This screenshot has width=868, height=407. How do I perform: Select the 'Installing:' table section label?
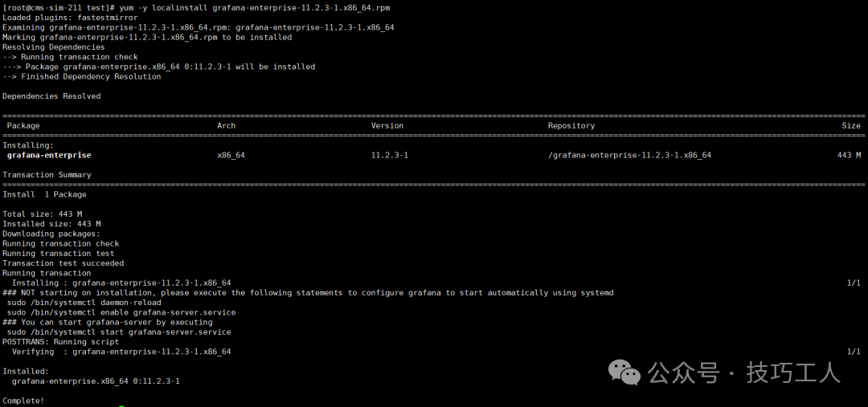click(28, 145)
